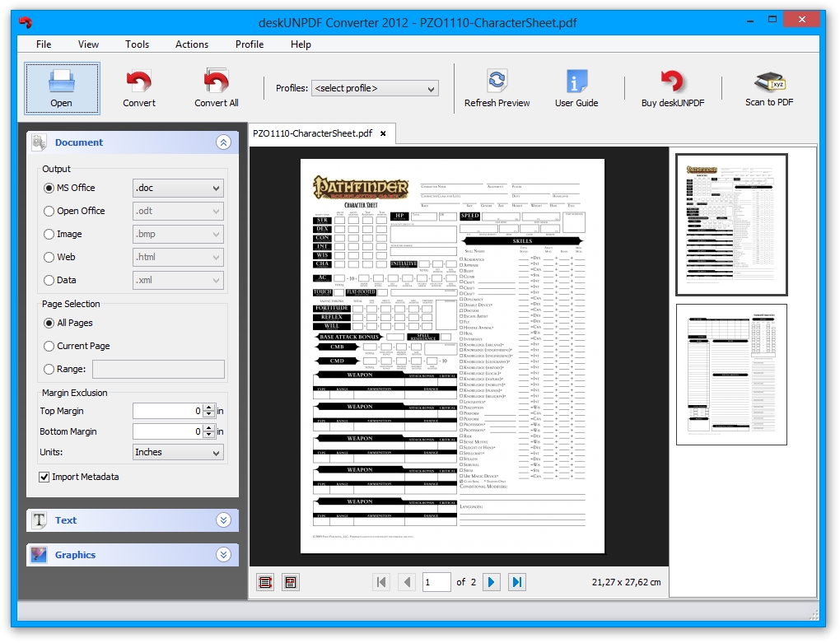Select Web output option

(59, 257)
